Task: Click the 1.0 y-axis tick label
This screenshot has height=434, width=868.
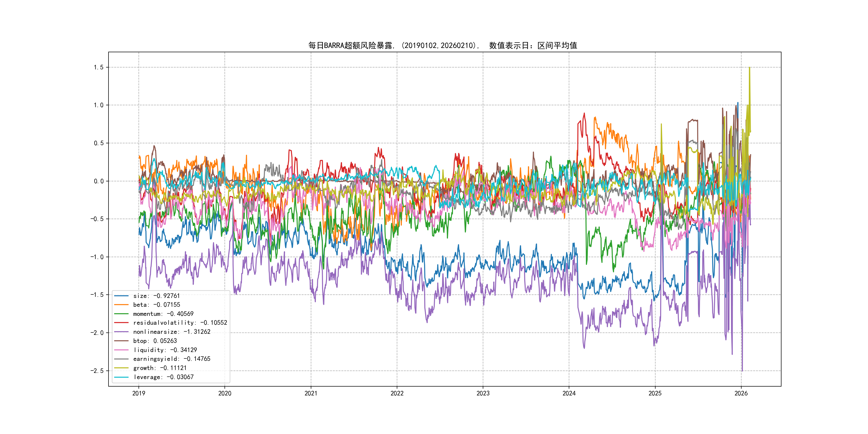Action: pos(98,105)
